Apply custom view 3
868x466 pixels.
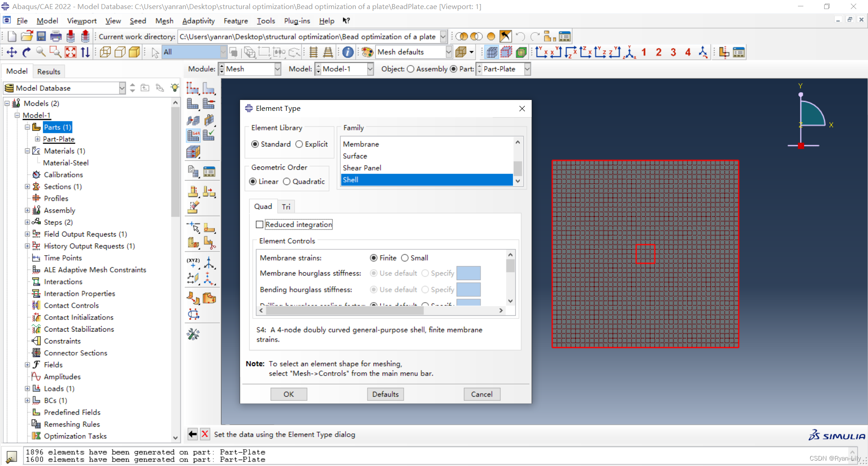click(673, 52)
